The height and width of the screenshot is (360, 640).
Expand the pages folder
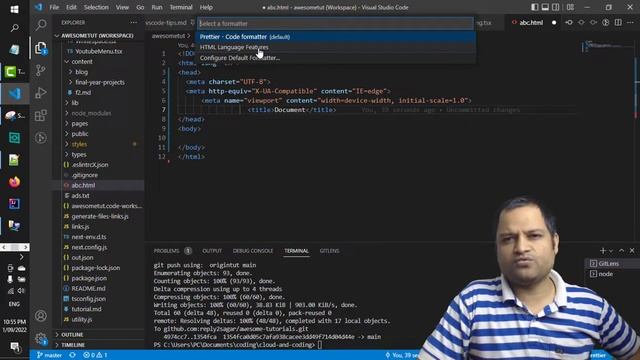point(98,123)
